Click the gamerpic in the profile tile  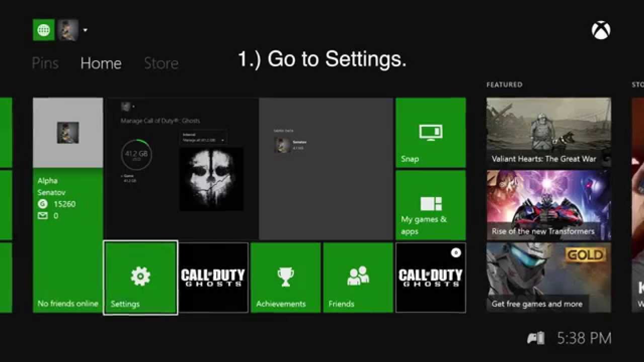tap(68, 133)
